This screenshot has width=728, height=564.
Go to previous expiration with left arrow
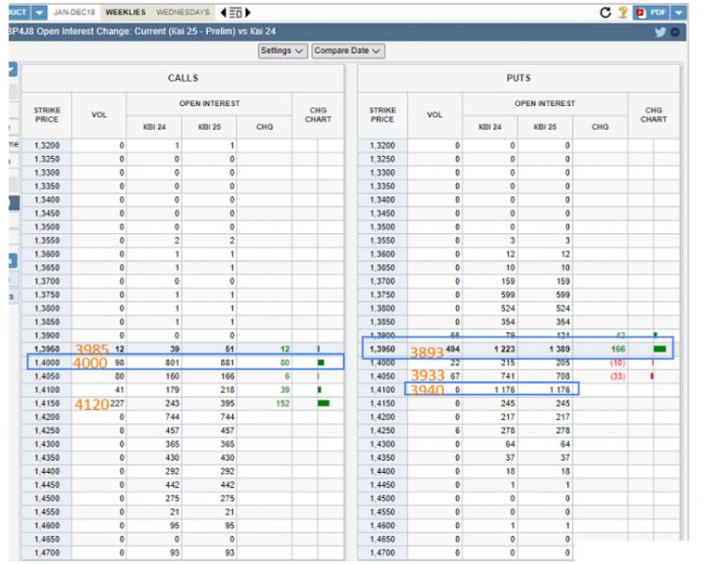pyautogui.click(x=223, y=12)
